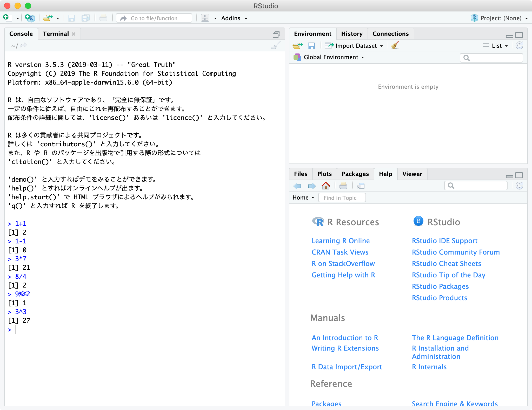Clear environment objects with broom icon
Screen dimensions: 532x410
pyautogui.click(x=395, y=45)
